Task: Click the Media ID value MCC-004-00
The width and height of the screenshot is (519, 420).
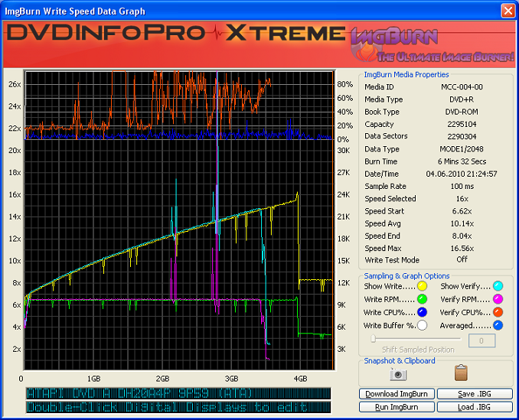Action: point(462,87)
